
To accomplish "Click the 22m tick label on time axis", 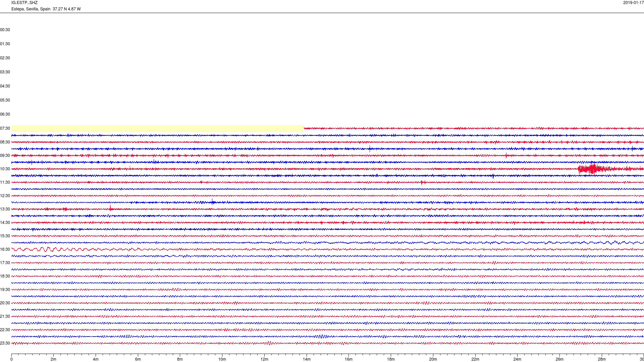I will coord(475,359).
